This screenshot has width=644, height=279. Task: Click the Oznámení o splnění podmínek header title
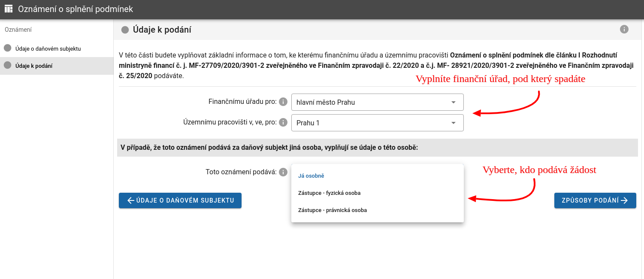tap(76, 9)
